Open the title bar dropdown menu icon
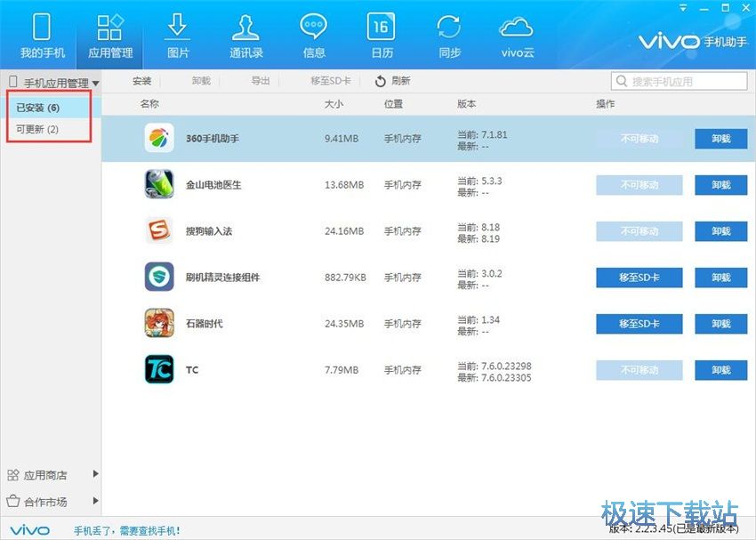The width and height of the screenshot is (756, 540). pos(683,8)
